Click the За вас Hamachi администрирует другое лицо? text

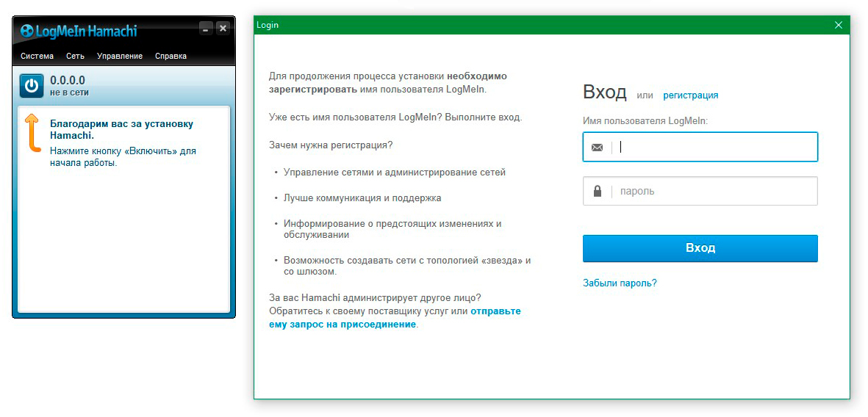(376, 298)
